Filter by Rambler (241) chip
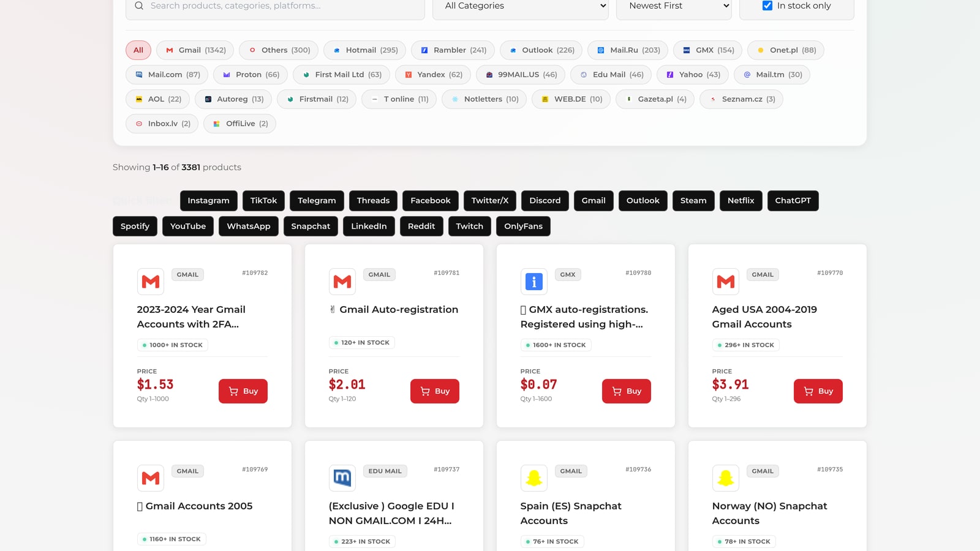 tap(453, 50)
